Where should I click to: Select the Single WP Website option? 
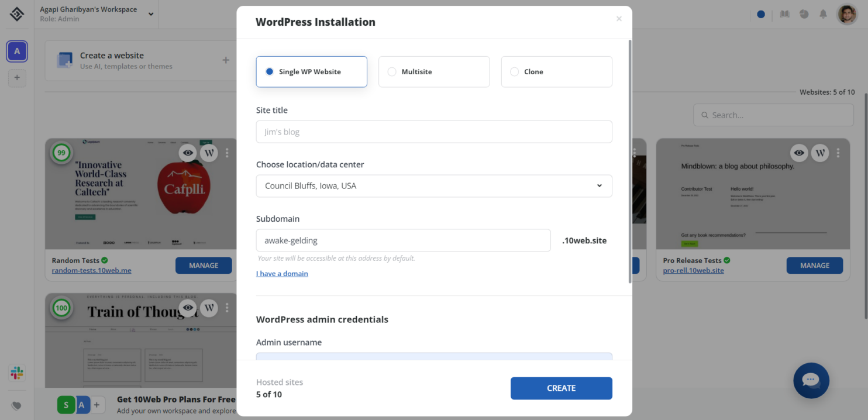click(311, 71)
